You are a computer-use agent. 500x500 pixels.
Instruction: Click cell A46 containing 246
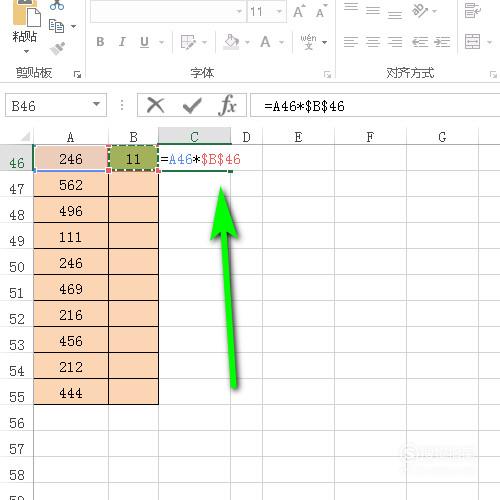71,158
